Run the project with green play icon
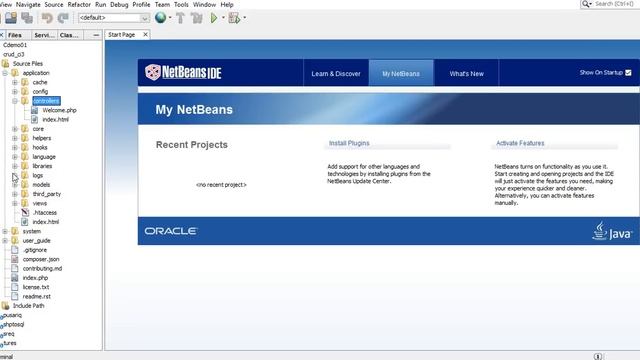The height and width of the screenshot is (360, 640). pyautogui.click(x=214, y=18)
